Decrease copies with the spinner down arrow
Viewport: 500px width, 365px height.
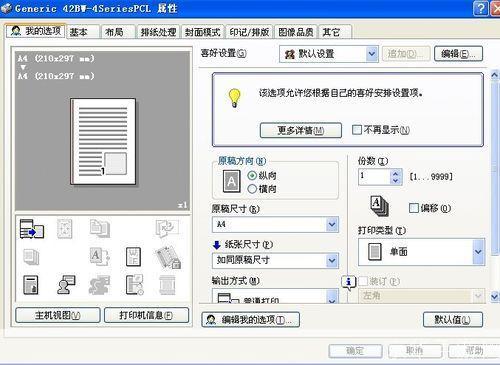pos(396,181)
